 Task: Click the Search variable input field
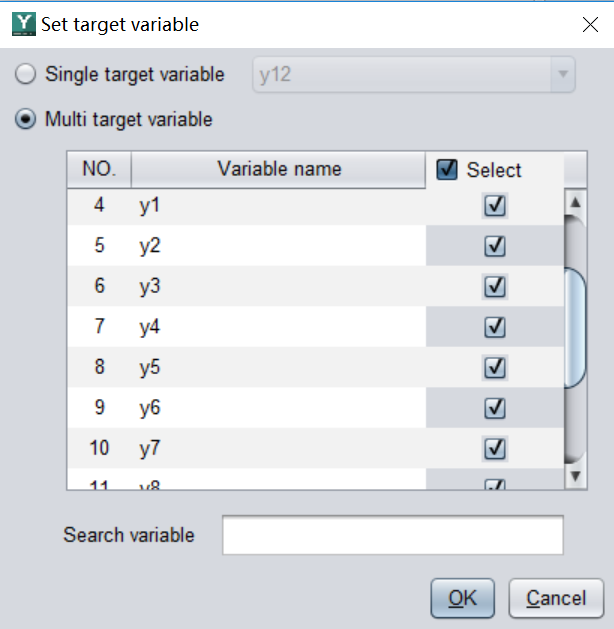coord(392,535)
